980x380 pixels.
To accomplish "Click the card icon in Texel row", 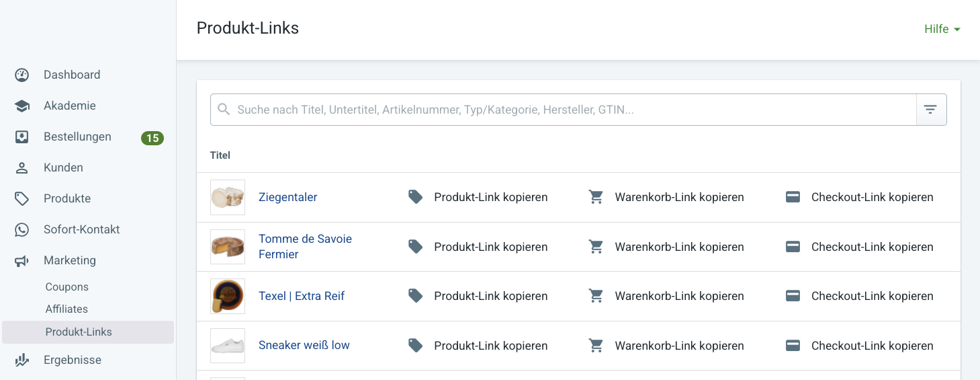I will coord(793,296).
